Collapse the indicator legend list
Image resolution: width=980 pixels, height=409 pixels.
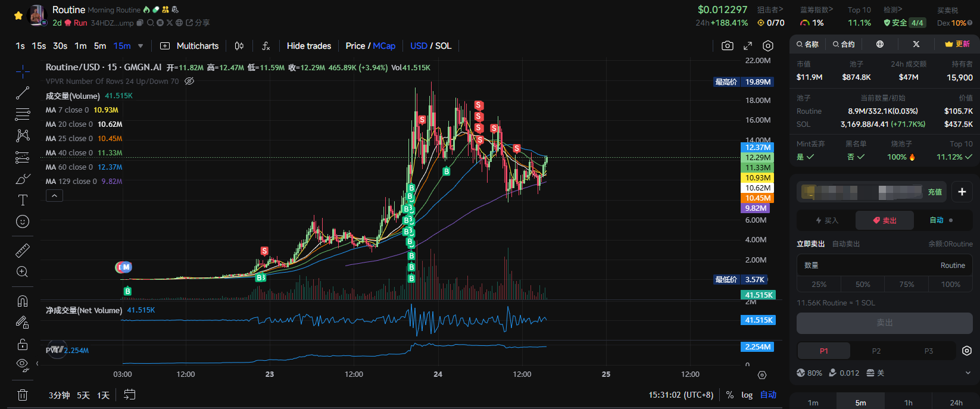pyautogui.click(x=54, y=196)
